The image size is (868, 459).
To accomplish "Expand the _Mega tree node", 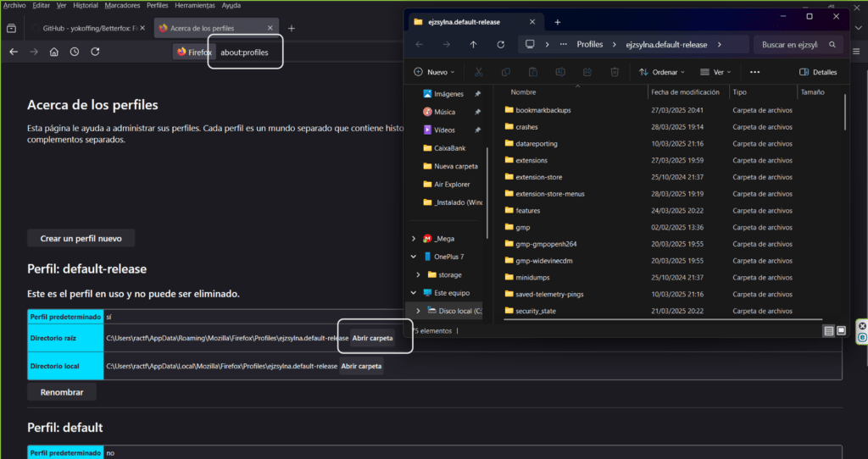I will coord(414,238).
